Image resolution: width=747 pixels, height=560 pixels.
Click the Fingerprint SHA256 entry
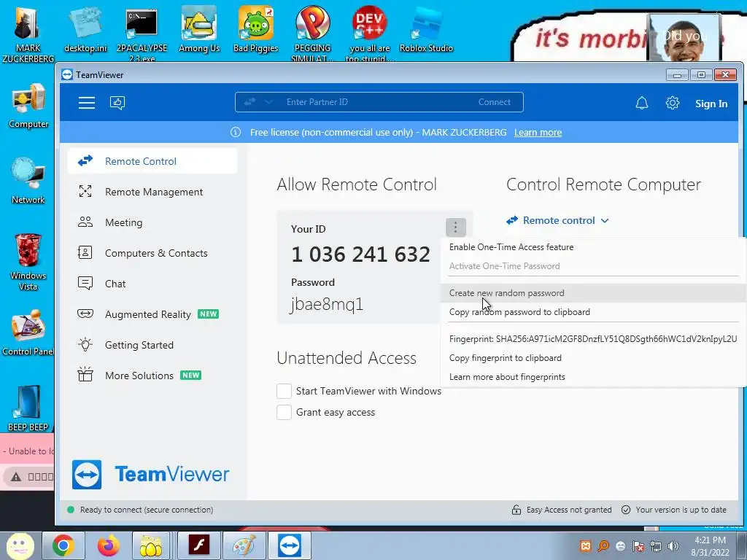593,339
